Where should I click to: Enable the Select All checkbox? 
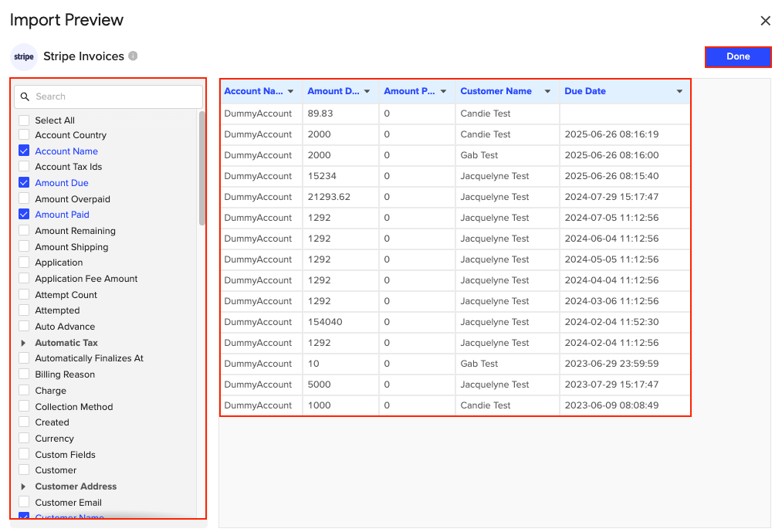pos(23,119)
